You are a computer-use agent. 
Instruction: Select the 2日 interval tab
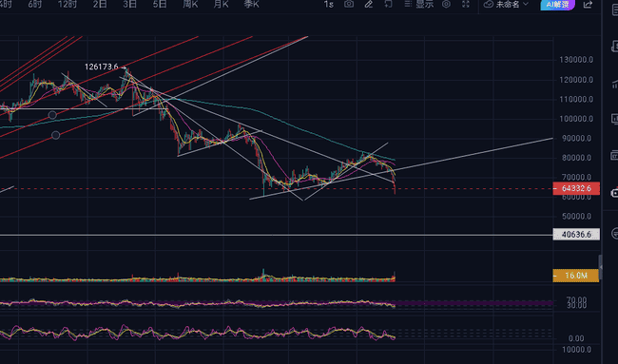coord(100,5)
